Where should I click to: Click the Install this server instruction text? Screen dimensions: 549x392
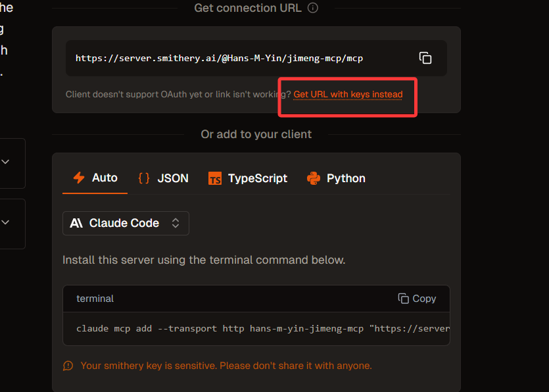point(204,260)
